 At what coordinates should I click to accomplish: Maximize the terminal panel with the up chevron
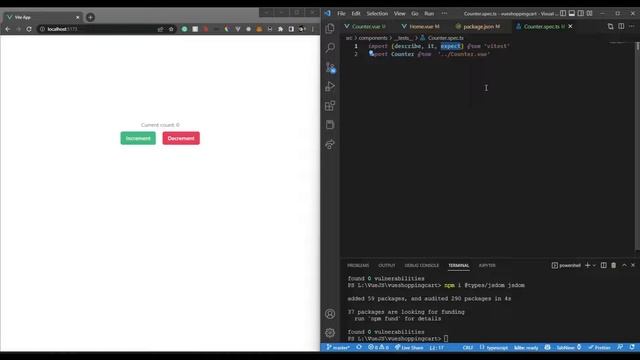[x=624, y=265]
